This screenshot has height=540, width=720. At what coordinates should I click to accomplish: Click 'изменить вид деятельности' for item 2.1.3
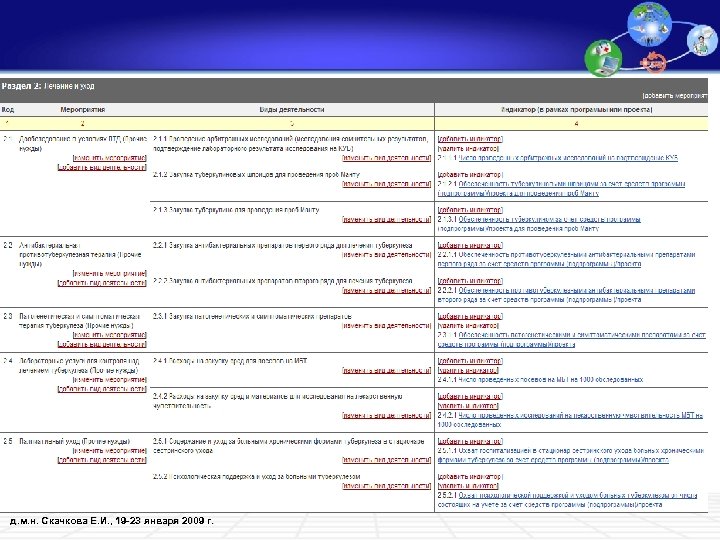tap(387, 219)
